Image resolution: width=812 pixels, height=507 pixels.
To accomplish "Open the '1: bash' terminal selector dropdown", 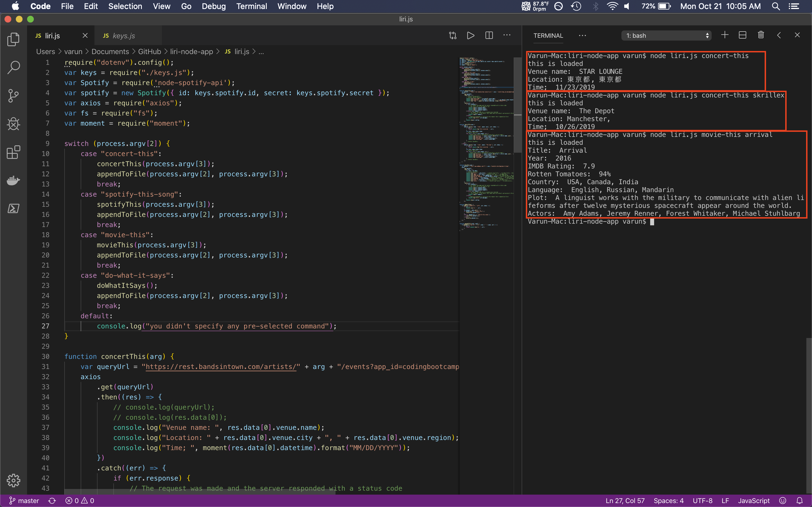I will (x=667, y=35).
